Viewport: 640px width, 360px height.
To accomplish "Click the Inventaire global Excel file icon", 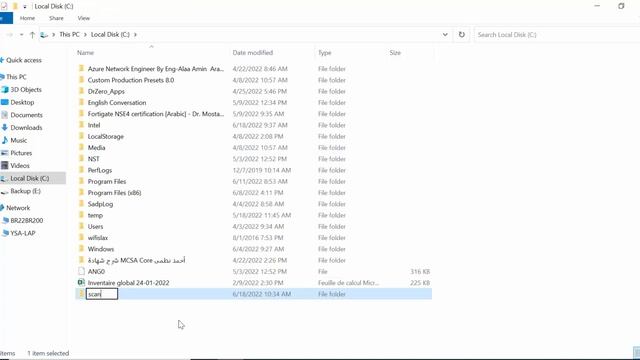I will tap(81, 282).
